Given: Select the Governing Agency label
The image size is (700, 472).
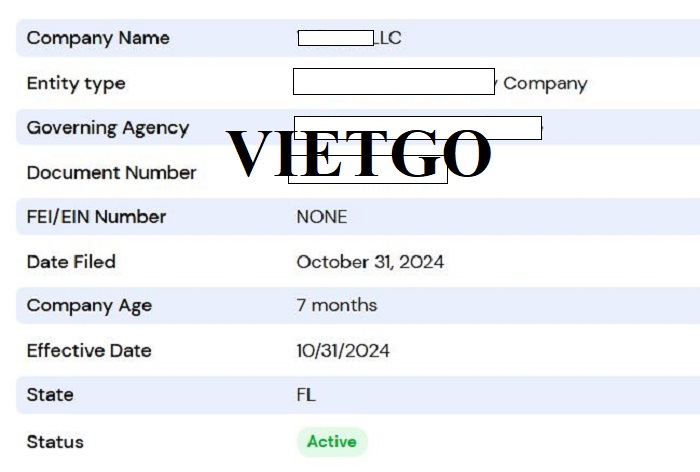Looking at the screenshot, I should point(108,128).
